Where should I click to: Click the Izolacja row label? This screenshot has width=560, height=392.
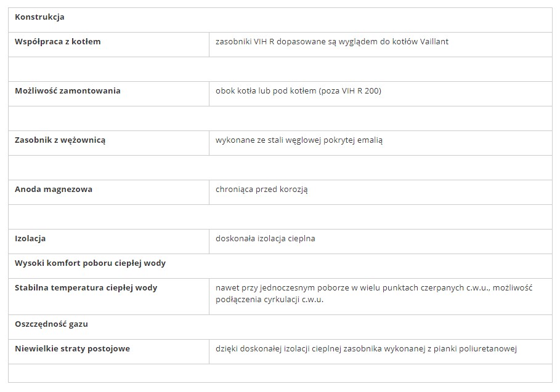[30, 239]
